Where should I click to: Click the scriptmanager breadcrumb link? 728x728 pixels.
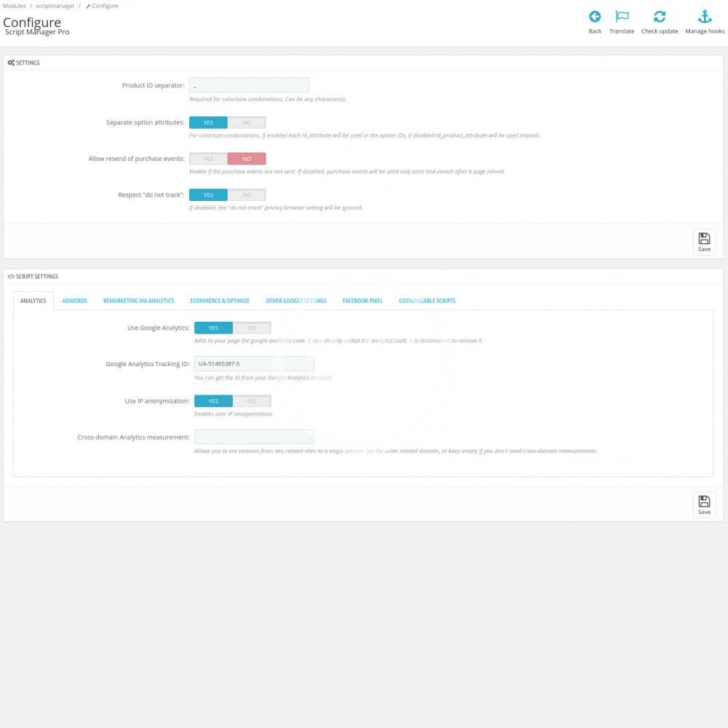click(55, 6)
